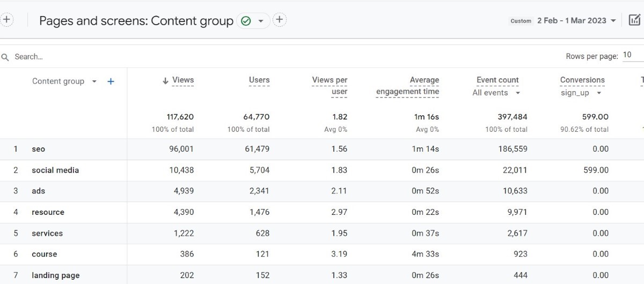
Task: Sort by Views per user column
Action: point(330,86)
